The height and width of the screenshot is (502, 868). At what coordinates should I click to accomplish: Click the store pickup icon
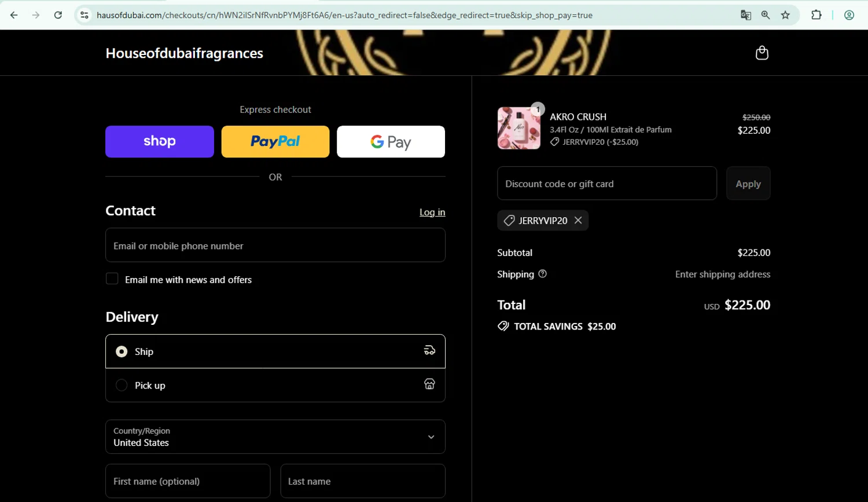429,384
